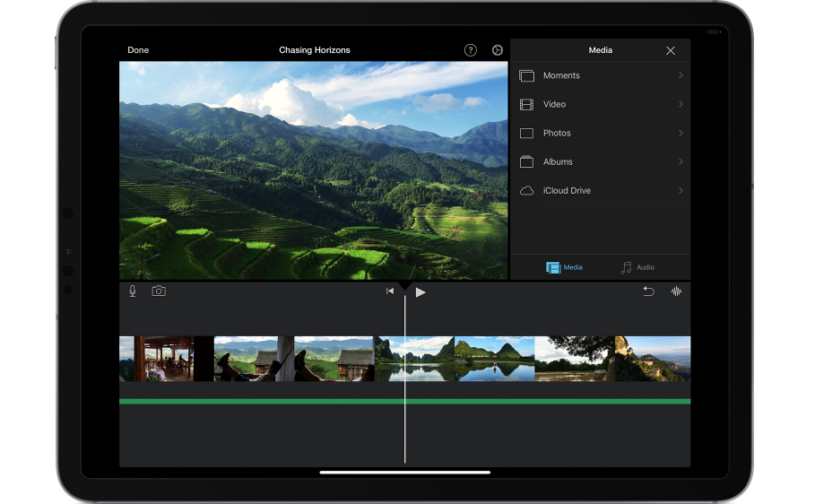Open the Albums media folder
The image size is (815, 504).
[x=600, y=161]
